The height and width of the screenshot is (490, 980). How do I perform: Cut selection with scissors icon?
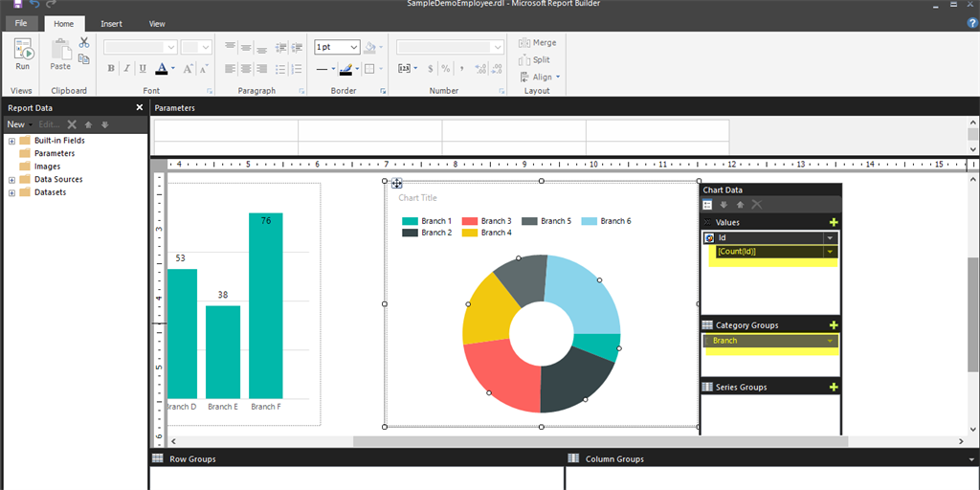pyautogui.click(x=84, y=42)
